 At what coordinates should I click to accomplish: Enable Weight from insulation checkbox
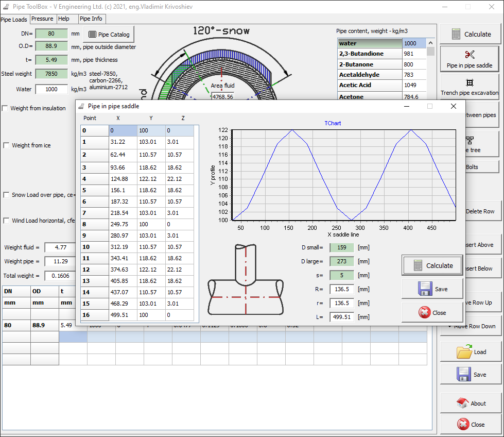[x=6, y=108]
